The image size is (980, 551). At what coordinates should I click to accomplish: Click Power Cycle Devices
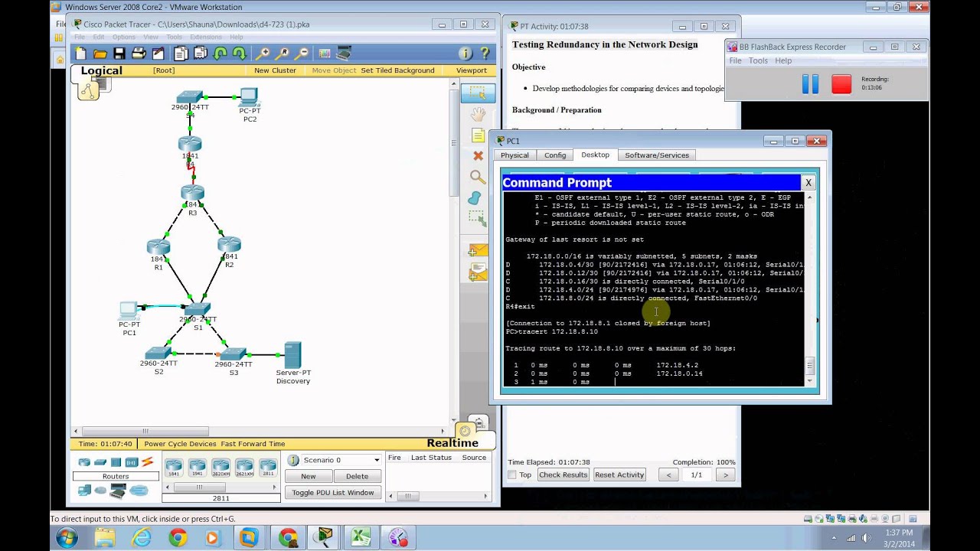180,444
